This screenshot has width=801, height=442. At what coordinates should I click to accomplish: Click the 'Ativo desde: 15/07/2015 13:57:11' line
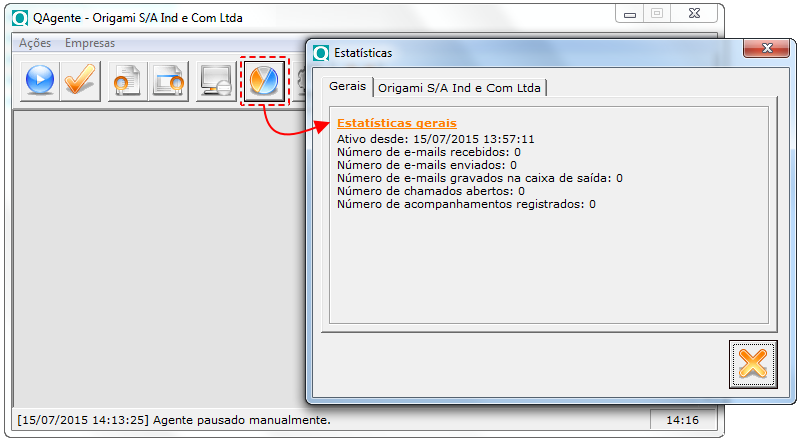click(436, 139)
